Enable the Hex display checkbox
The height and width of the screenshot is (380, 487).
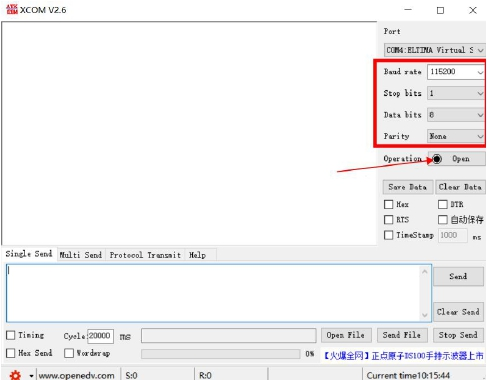point(389,204)
